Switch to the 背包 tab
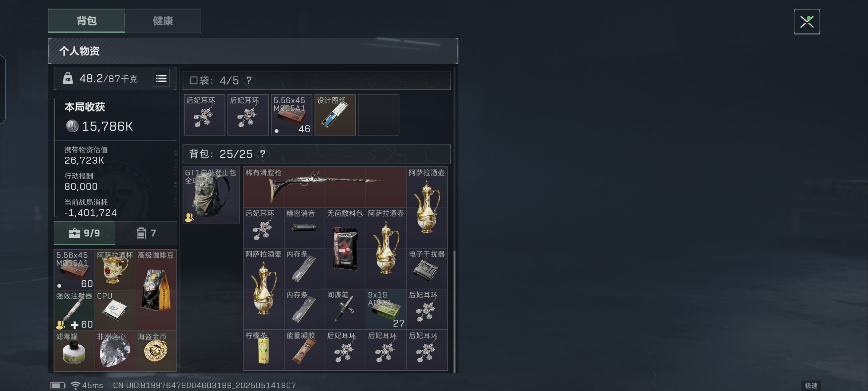 (87, 21)
